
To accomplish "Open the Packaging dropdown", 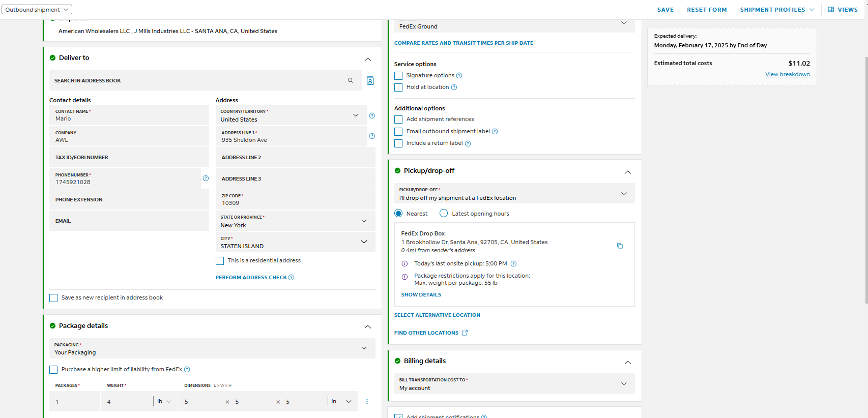I will 212,348.
